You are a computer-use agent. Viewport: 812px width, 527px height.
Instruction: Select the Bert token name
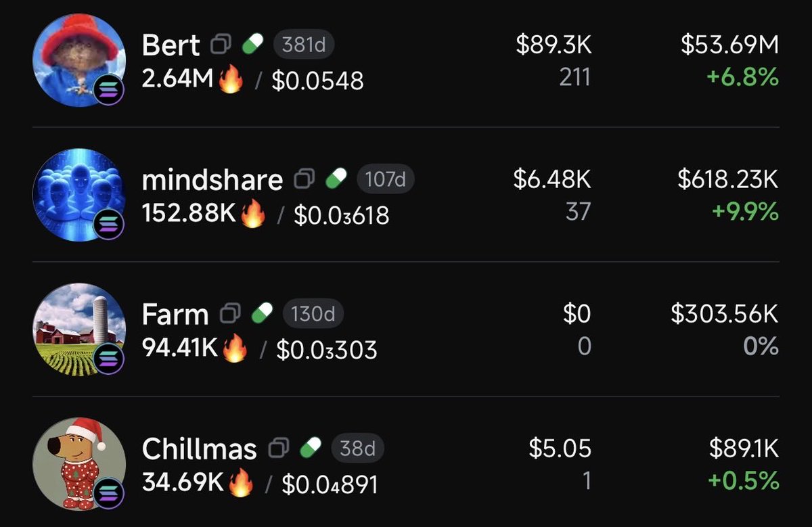171,46
